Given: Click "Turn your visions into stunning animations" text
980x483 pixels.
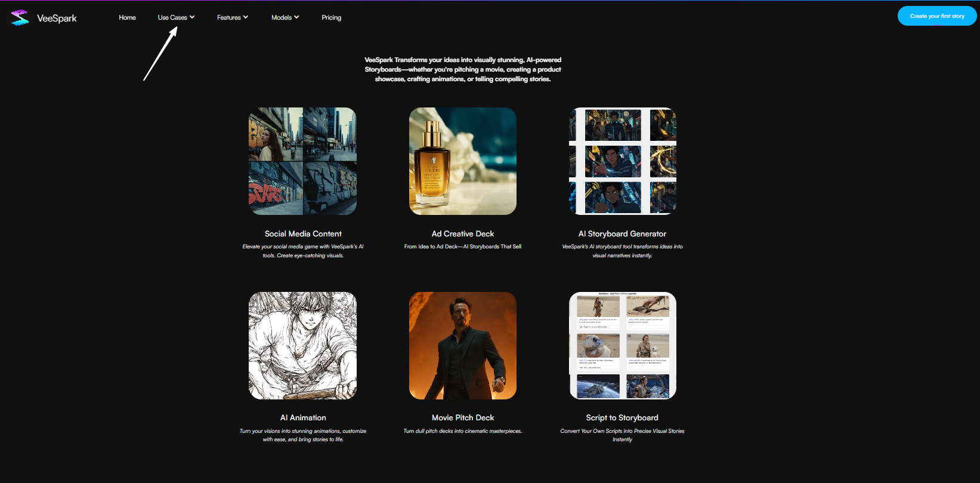Looking at the screenshot, I should pyautogui.click(x=303, y=435).
